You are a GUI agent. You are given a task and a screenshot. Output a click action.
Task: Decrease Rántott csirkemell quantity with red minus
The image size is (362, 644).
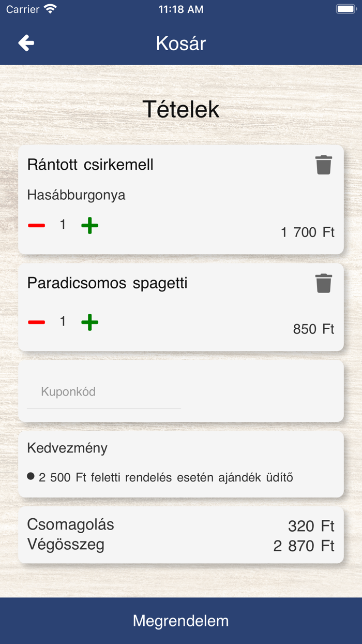[x=36, y=225]
